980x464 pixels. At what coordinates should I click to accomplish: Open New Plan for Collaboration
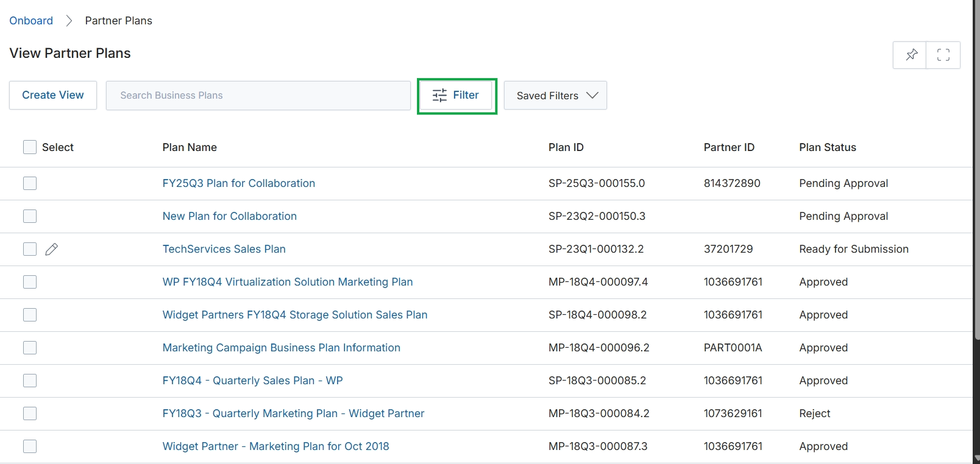tap(230, 216)
